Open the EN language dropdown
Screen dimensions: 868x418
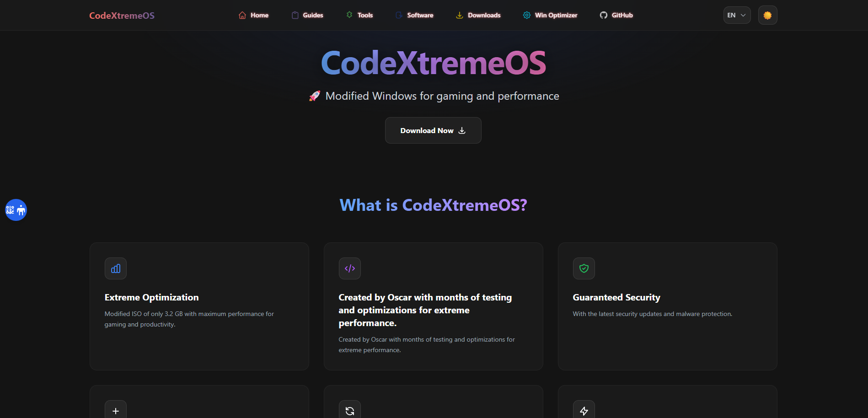pyautogui.click(x=737, y=15)
